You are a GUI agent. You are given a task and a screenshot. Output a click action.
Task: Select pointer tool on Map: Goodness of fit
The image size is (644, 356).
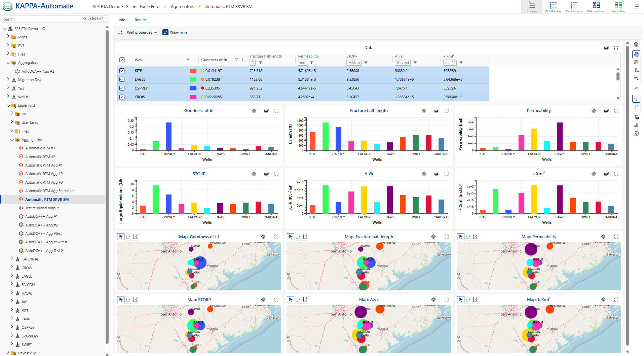[121, 237]
